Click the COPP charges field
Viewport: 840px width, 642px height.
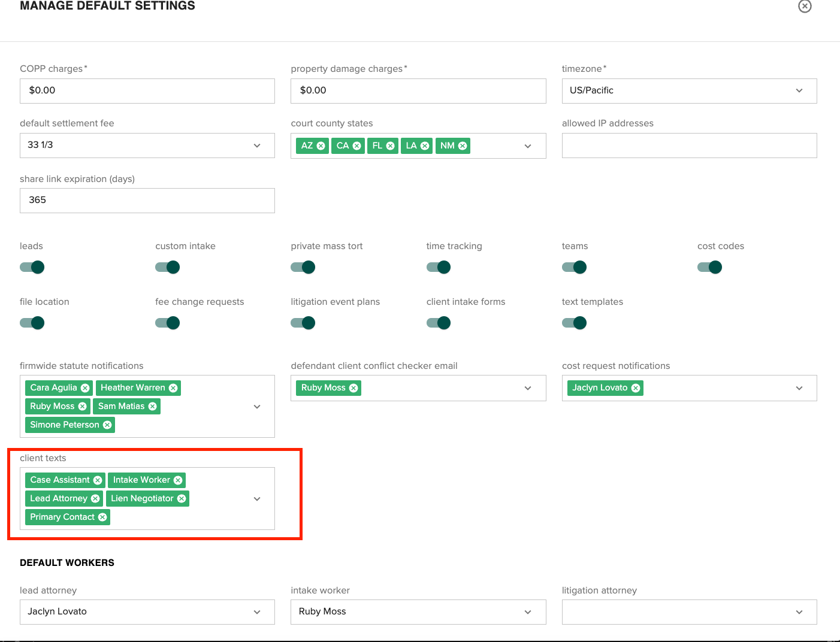click(x=147, y=91)
